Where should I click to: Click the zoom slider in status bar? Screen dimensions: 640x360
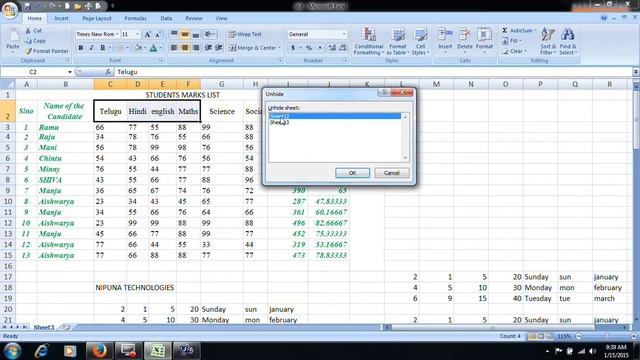coord(607,336)
